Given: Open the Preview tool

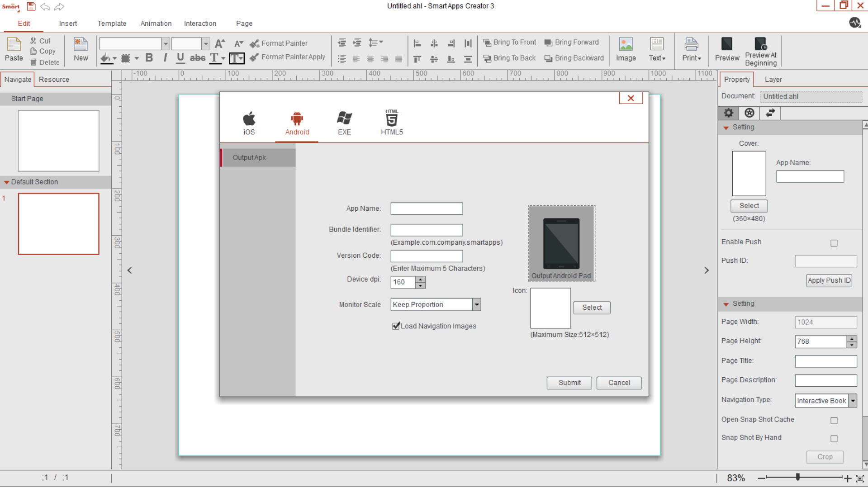Looking at the screenshot, I should pyautogui.click(x=726, y=49).
